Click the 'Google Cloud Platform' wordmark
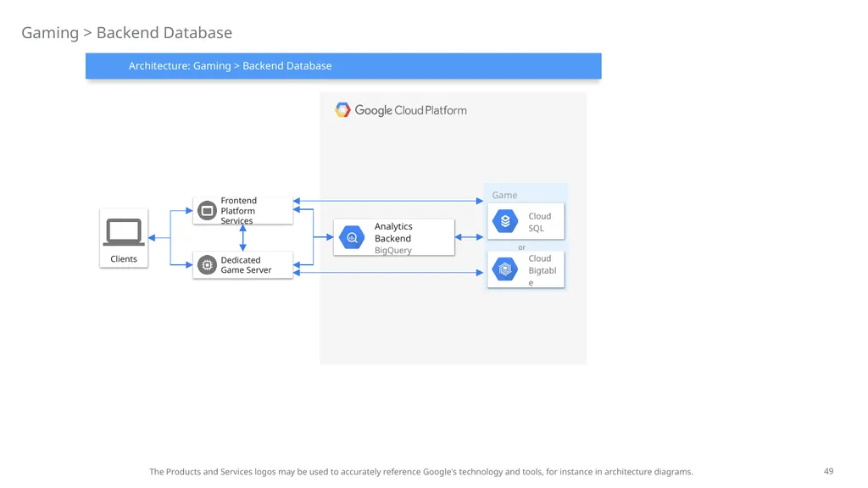868x488 pixels. [411, 110]
